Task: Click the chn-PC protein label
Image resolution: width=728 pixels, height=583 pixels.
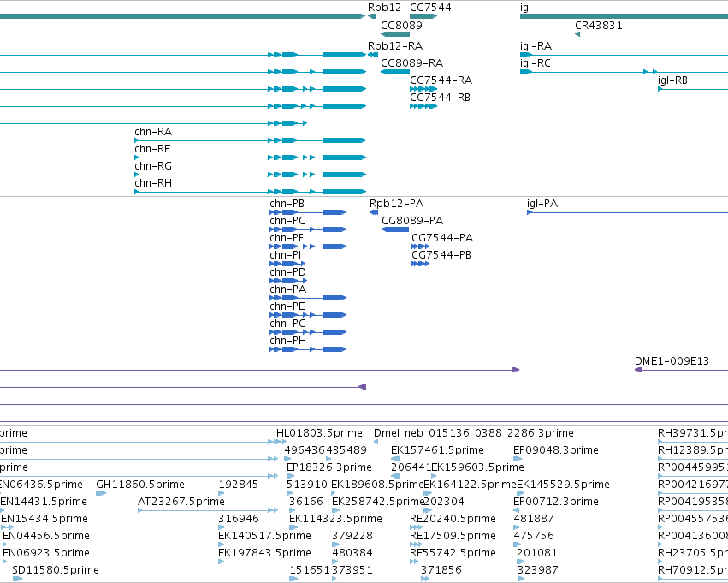Action: tap(287, 221)
